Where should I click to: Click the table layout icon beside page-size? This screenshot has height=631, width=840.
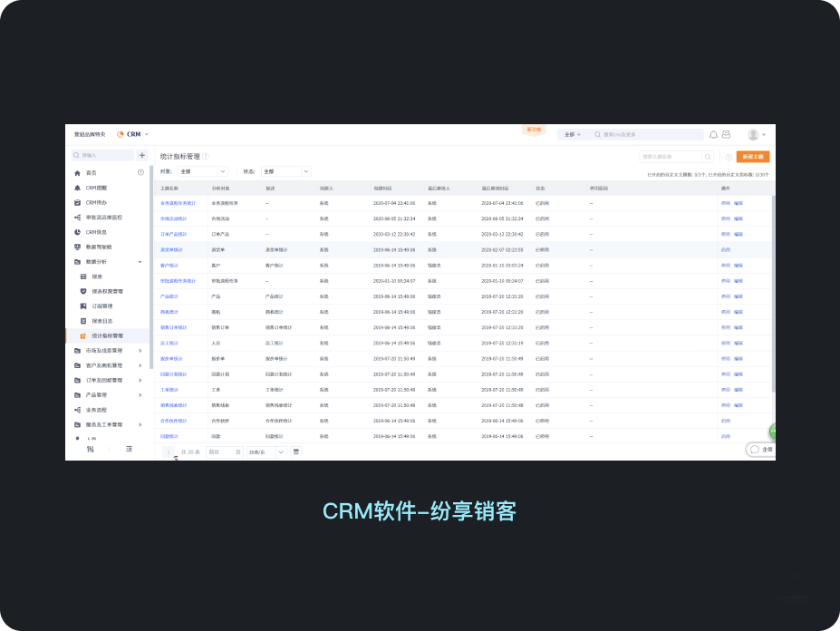pyautogui.click(x=295, y=451)
